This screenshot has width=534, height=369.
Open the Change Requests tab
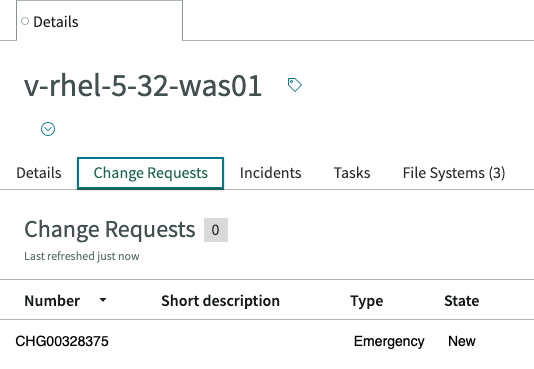(151, 173)
